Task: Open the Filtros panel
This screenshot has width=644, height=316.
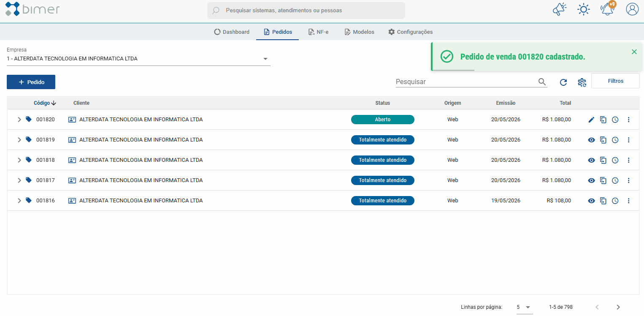Action: 615,81
